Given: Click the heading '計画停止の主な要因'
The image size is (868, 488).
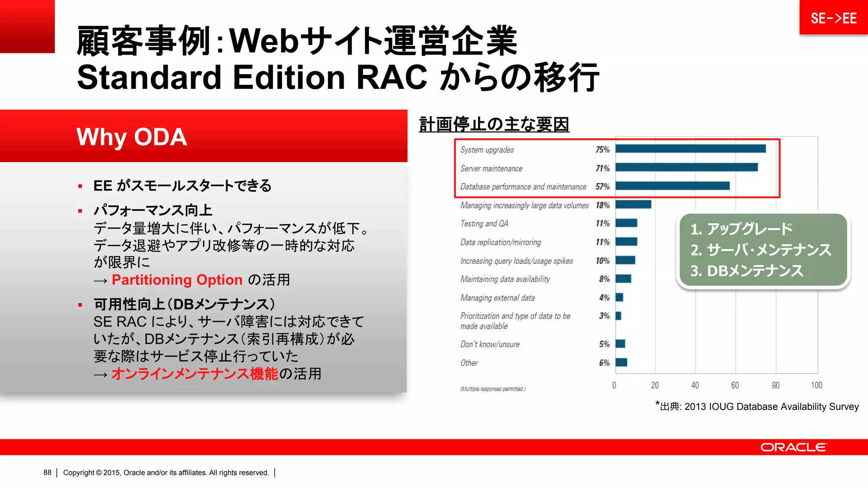Looking at the screenshot, I should click(494, 124).
